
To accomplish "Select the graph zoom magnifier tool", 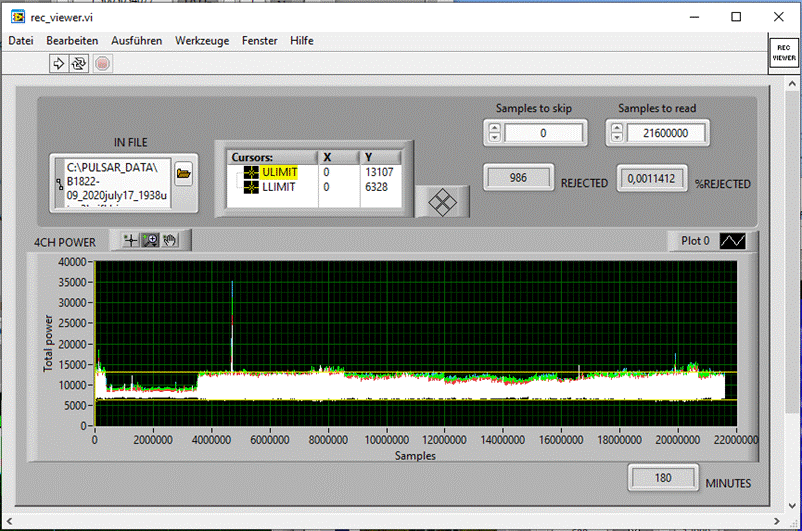I will [x=150, y=240].
